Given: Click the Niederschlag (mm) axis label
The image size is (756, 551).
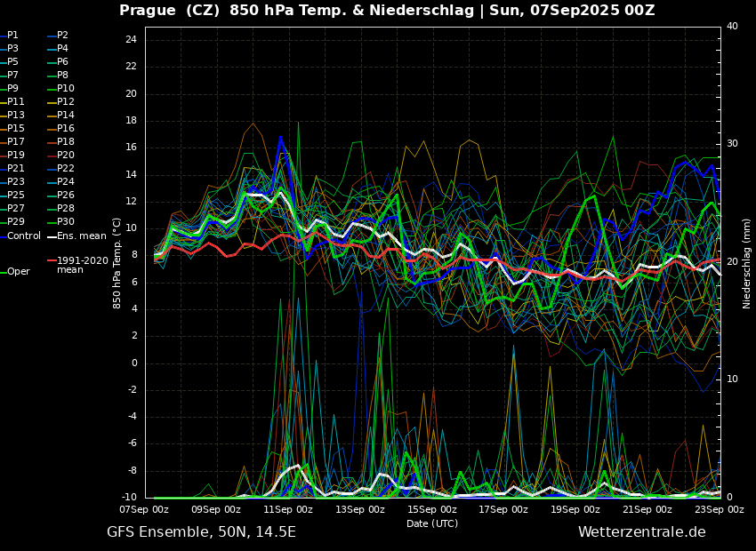Looking at the screenshot, I should pyautogui.click(x=747, y=263).
